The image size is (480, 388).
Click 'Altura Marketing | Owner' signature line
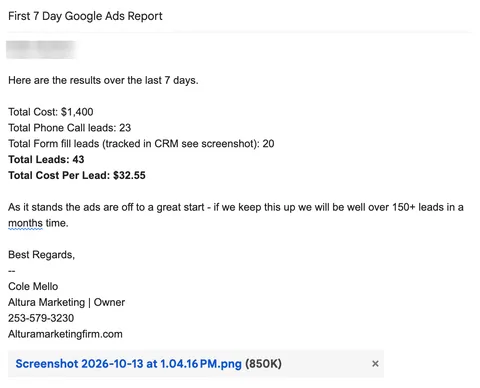click(66, 302)
